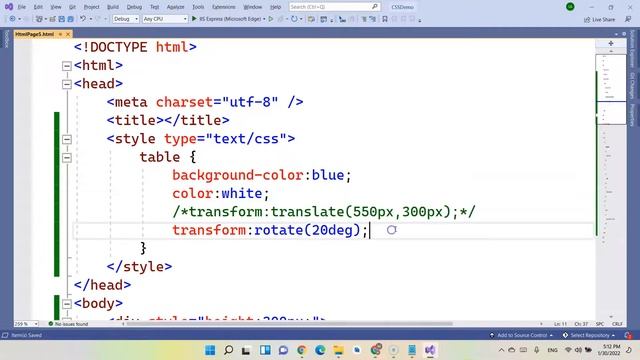Click the commented transform:translate code line
The width and height of the screenshot is (640, 360).
324,212
